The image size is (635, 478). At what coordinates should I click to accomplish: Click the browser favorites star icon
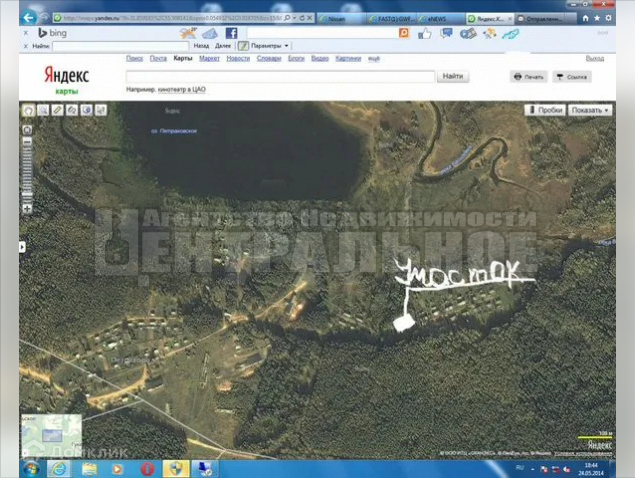597,18
